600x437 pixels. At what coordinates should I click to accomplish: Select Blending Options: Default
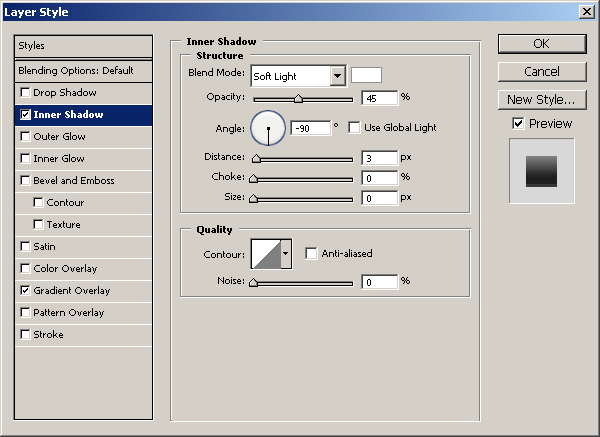coord(83,71)
